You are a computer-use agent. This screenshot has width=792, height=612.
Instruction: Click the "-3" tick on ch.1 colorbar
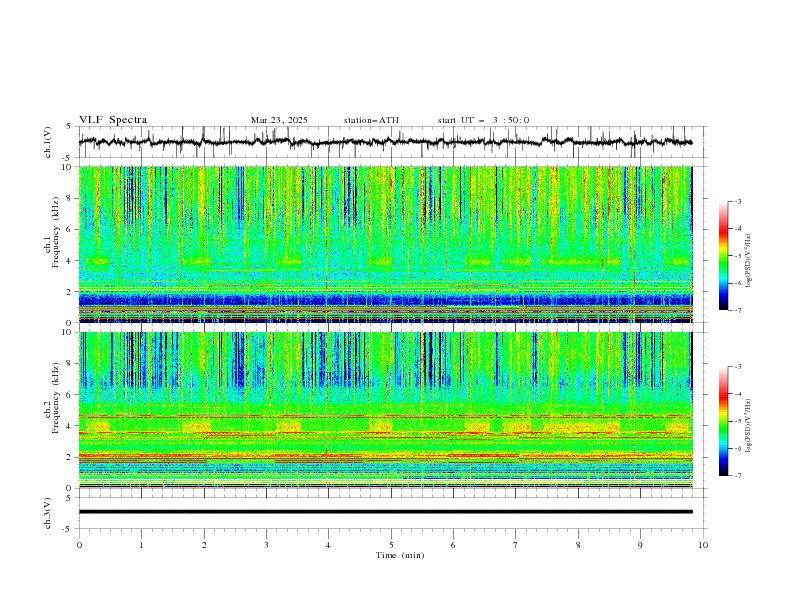coord(737,201)
